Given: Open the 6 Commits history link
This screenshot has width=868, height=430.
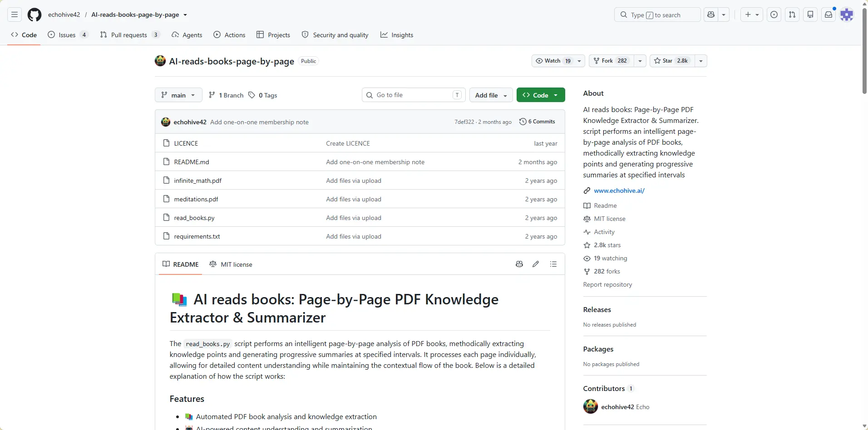Looking at the screenshot, I should [x=537, y=122].
